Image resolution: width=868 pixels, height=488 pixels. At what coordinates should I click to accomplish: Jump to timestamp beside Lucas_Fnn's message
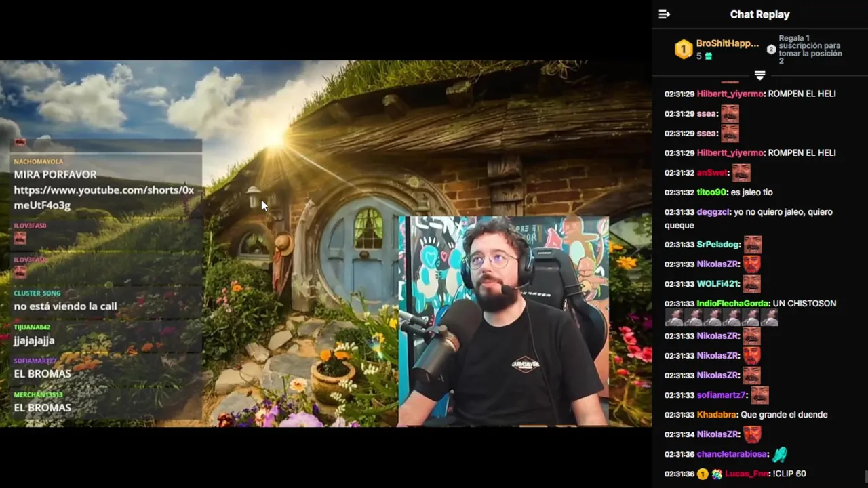[679, 474]
